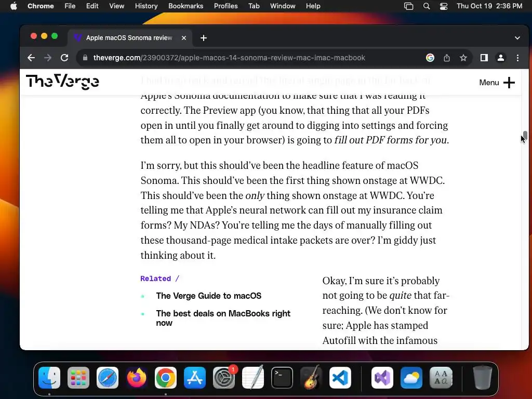This screenshot has height=399, width=532.
Task: Open Font Book from the dock
Action: coord(441,378)
